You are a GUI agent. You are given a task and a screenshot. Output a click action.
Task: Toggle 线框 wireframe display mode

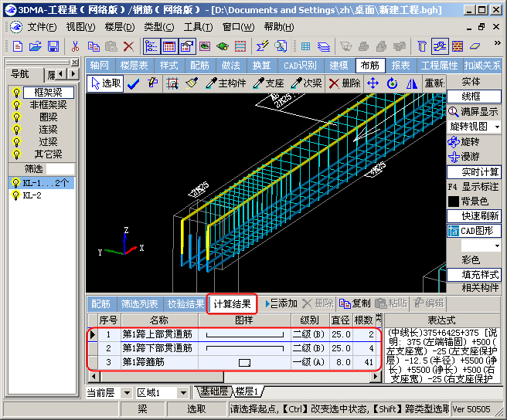474,97
